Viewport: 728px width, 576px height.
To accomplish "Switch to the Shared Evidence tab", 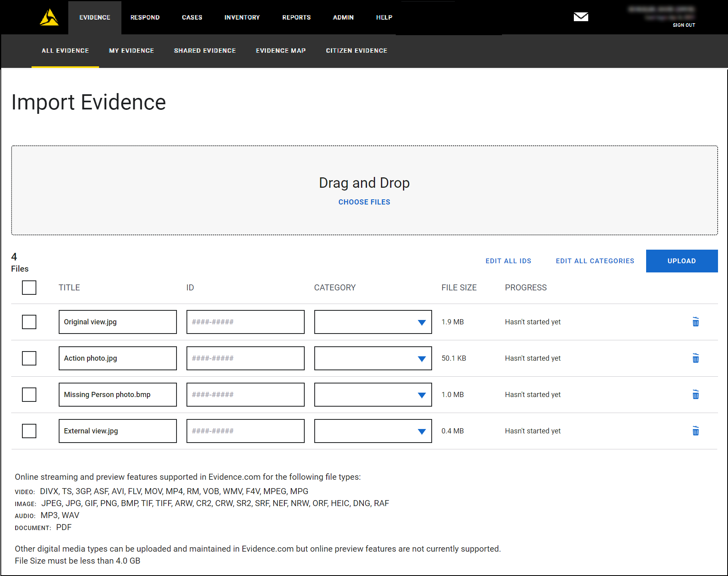I will pos(205,51).
